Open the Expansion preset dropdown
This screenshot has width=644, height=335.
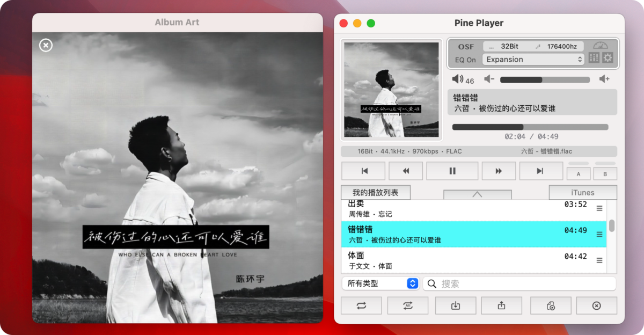[533, 60]
